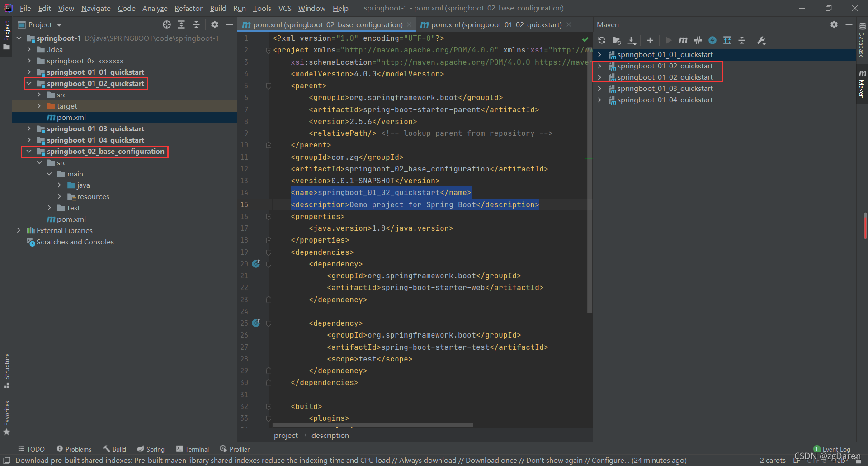The image size is (868, 466).
Task: Click description breadcrumb in editor footer
Action: point(330,435)
